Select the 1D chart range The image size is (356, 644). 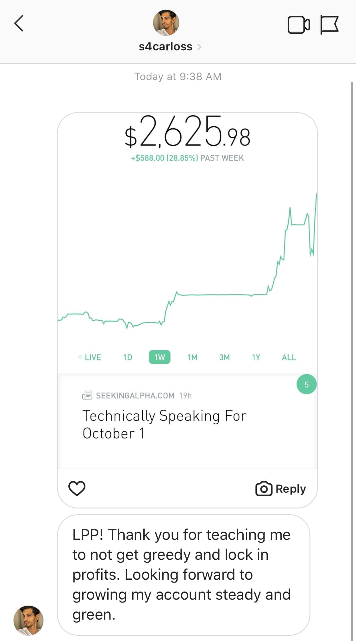click(x=128, y=357)
